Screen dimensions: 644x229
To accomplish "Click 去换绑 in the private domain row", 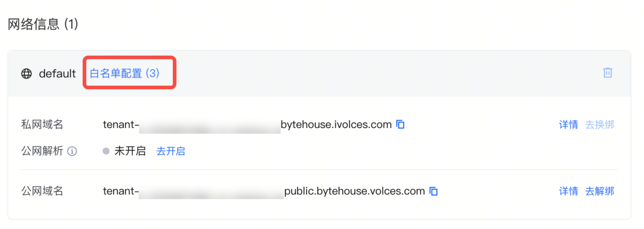I will 599,125.
